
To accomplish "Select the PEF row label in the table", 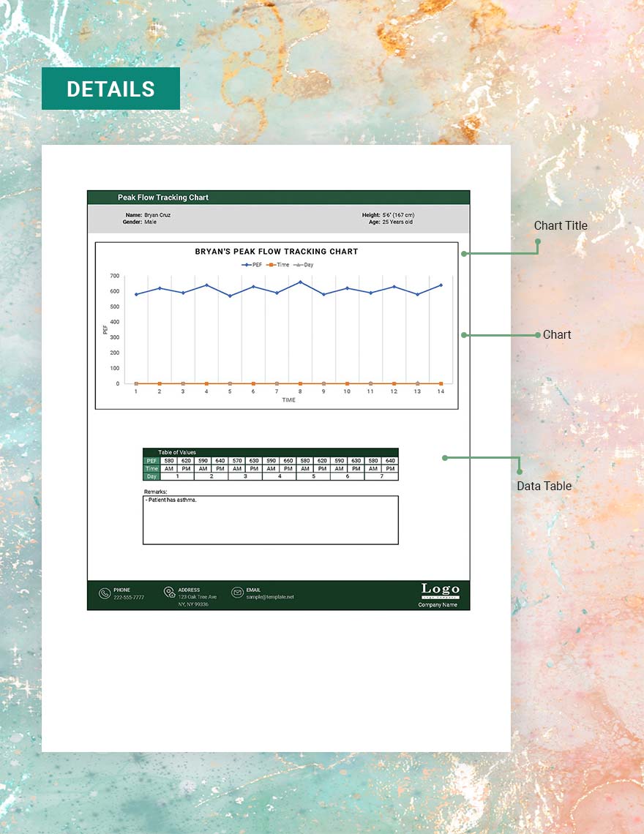I will point(151,461).
